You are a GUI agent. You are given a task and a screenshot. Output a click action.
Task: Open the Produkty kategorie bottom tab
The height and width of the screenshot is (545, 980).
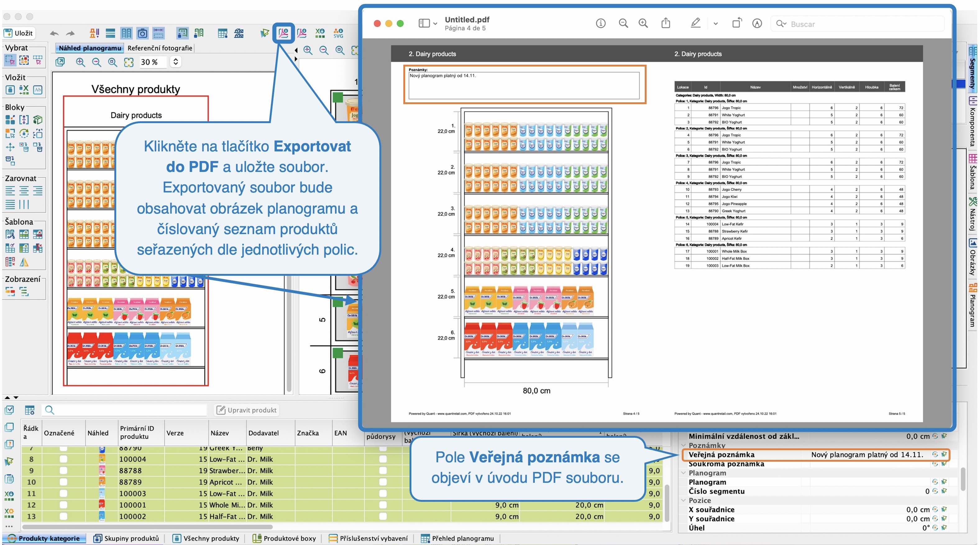pyautogui.click(x=44, y=538)
